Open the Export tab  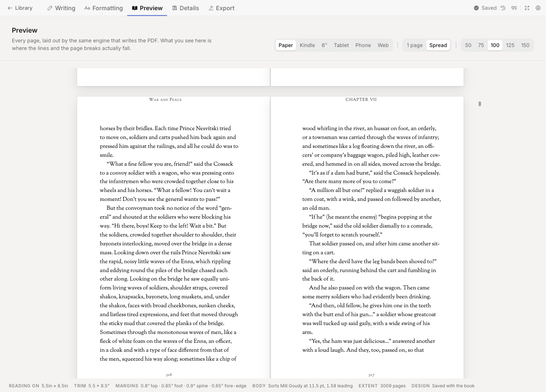point(221,8)
